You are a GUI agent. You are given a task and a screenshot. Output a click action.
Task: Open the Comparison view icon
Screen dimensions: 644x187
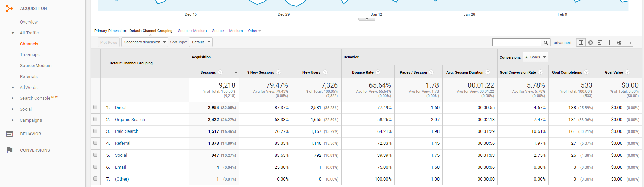point(609,43)
